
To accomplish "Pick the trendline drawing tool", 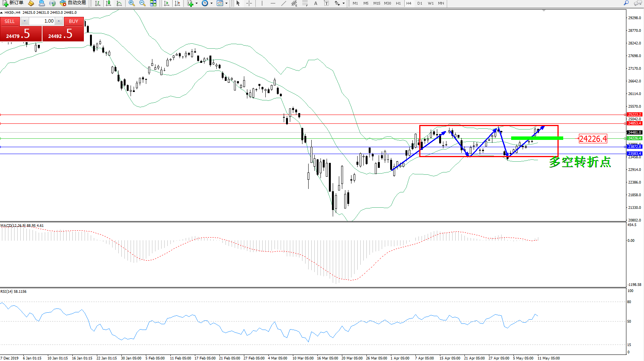I will [x=283, y=3].
